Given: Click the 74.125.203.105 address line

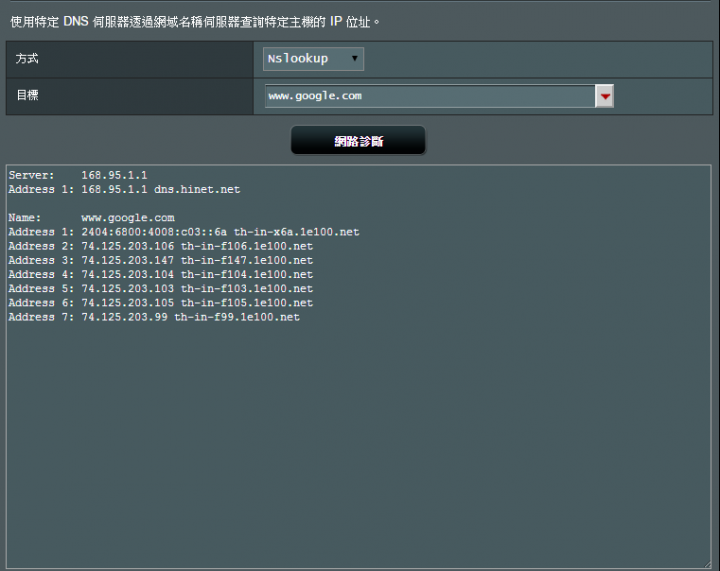Looking at the screenshot, I should 160,303.
